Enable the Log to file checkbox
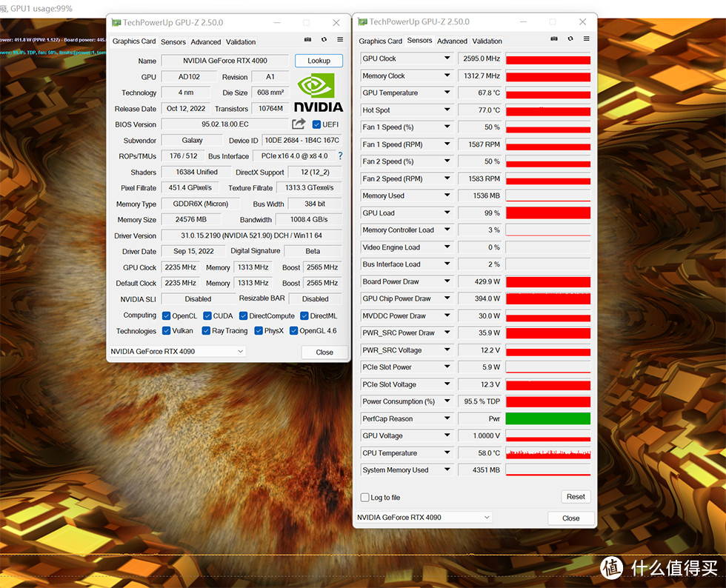This screenshot has height=588, width=726. [x=364, y=497]
